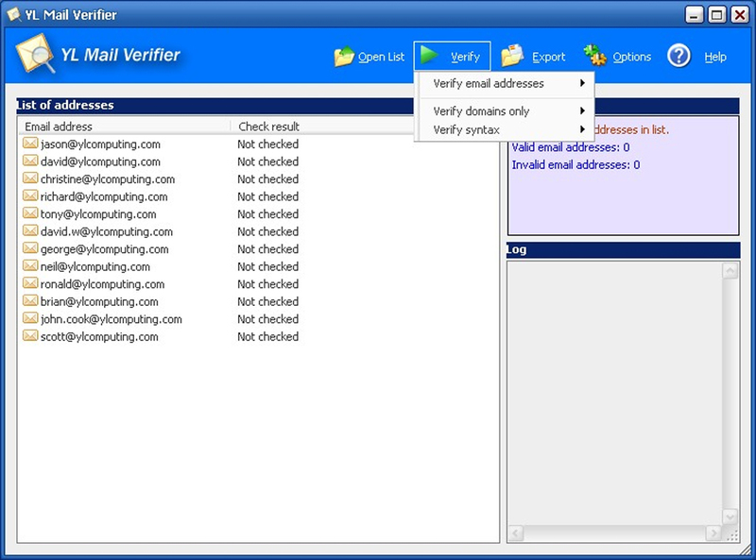Click the envelope icon beside neil@ylcomputing.com
The height and width of the screenshot is (560, 756).
point(30,265)
